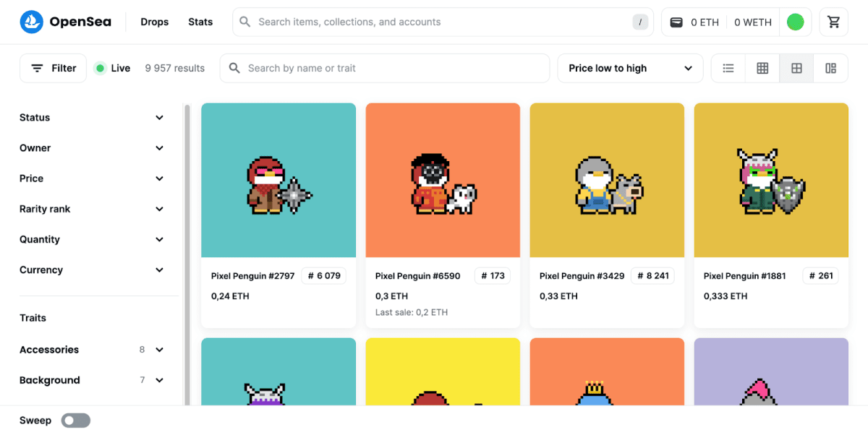The image size is (868, 435).
Task: Expand the Accessories traits section
Action: point(92,350)
